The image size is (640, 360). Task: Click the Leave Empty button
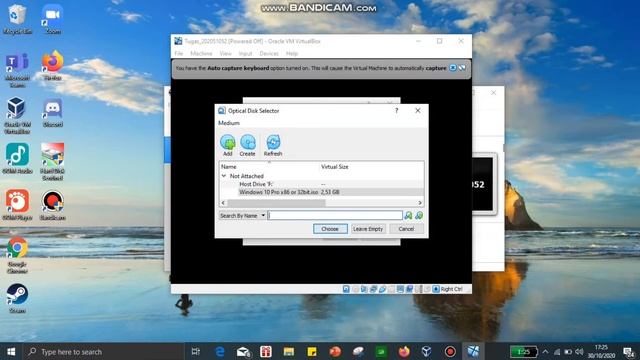coord(368,229)
